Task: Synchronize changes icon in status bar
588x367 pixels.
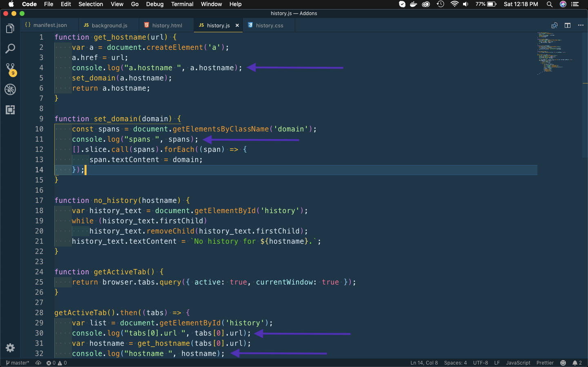Action: pyautogui.click(x=38, y=363)
